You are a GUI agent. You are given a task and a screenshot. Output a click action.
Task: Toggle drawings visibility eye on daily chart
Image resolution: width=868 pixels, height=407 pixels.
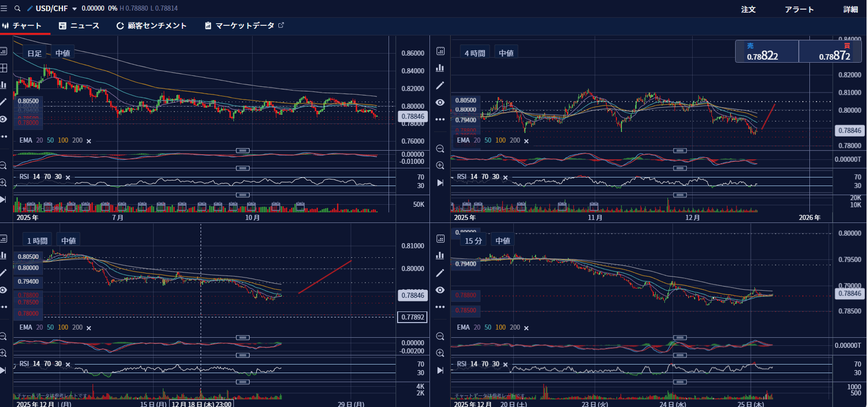click(4, 119)
